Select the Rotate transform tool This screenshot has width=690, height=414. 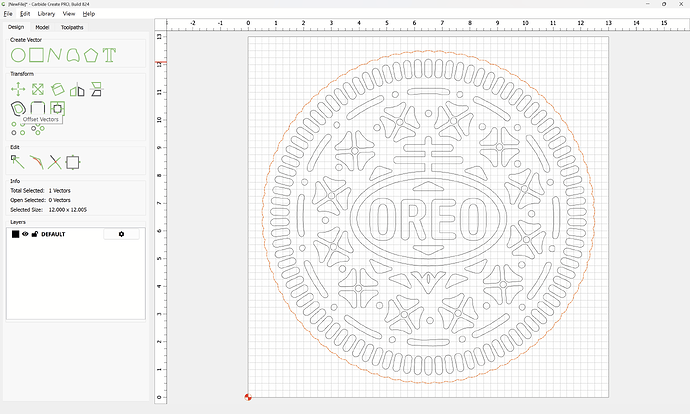click(58, 90)
